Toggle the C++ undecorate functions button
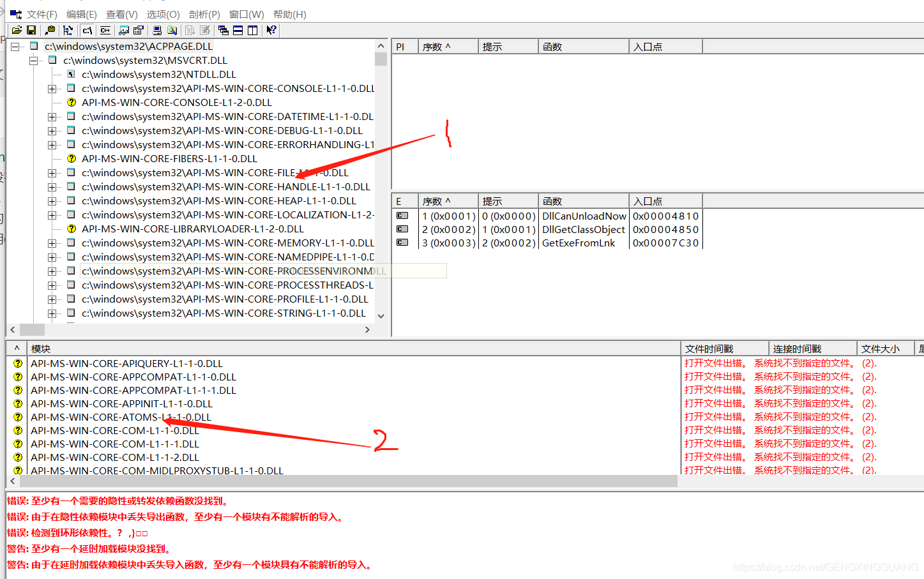924x579 pixels. (x=105, y=30)
